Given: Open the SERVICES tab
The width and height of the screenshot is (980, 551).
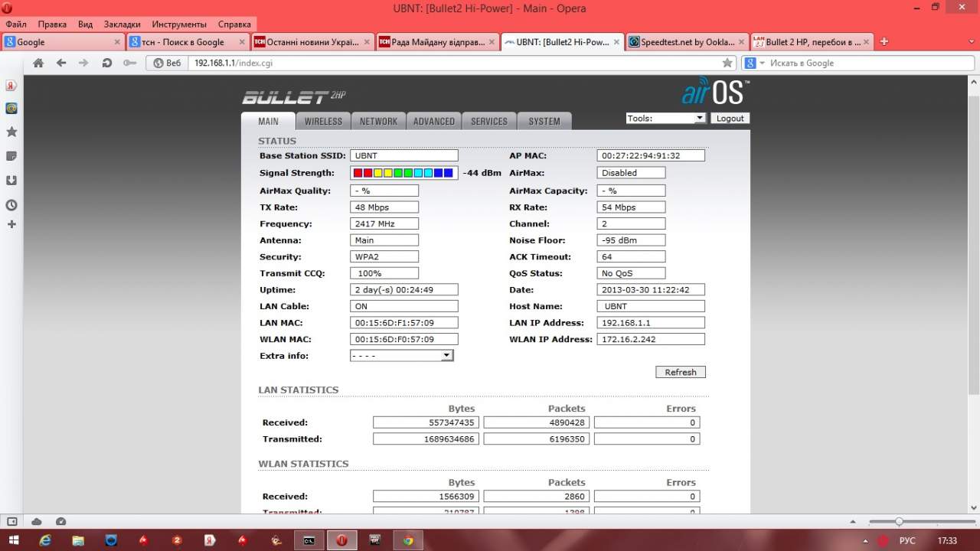Looking at the screenshot, I should 489,121.
